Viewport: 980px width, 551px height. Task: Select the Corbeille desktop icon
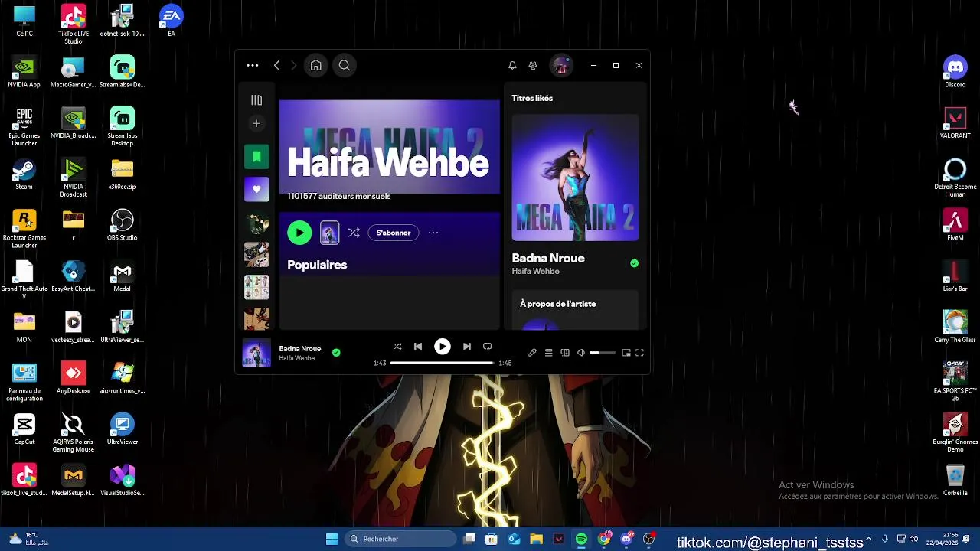click(x=955, y=480)
